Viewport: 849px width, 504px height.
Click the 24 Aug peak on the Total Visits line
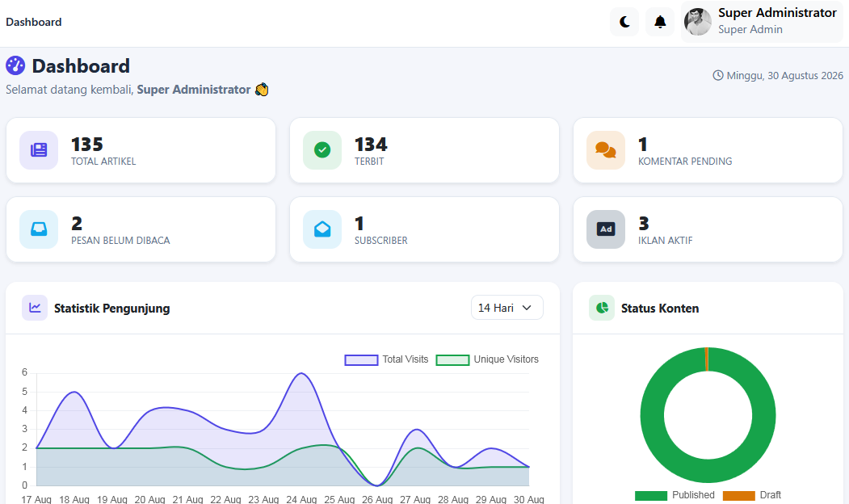pyautogui.click(x=301, y=373)
